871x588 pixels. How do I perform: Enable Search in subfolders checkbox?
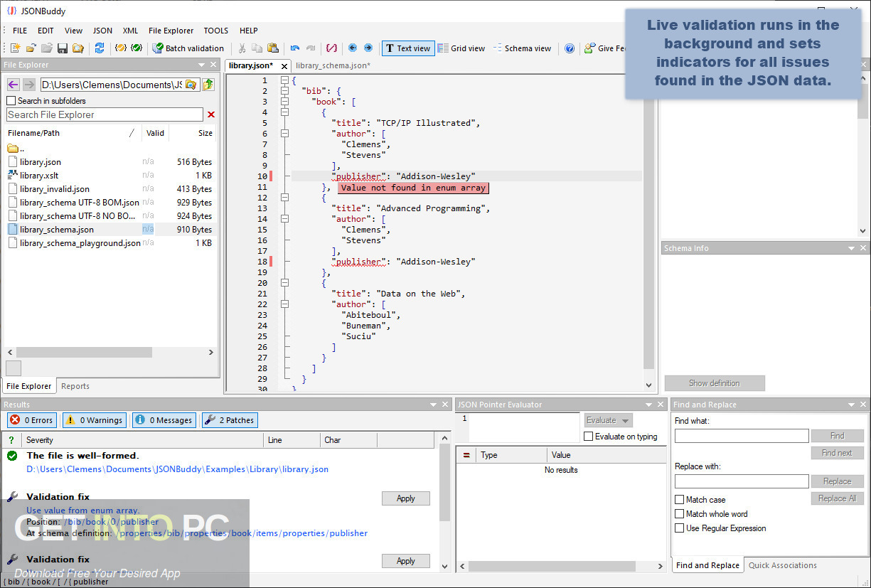coord(11,101)
